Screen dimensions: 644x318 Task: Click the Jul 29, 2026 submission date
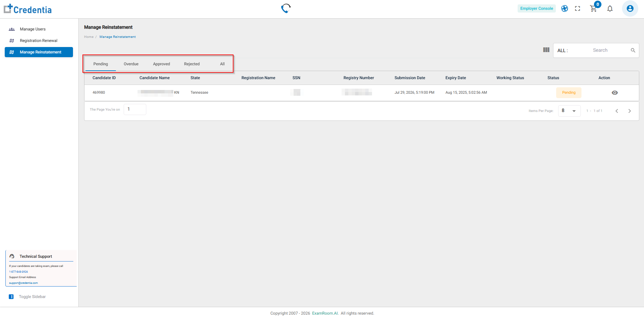tap(414, 93)
